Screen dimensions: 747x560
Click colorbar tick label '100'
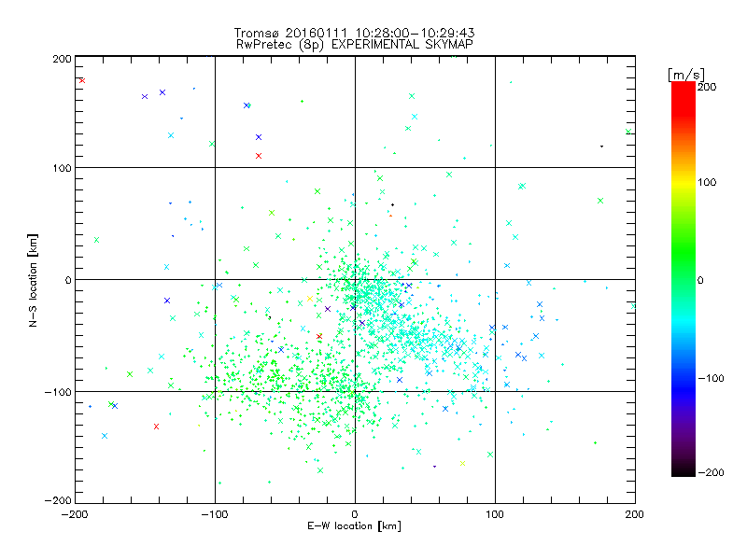pos(707,182)
